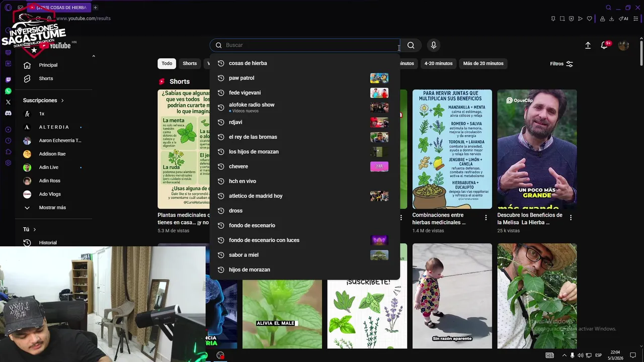The image size is (644, 362).
Task: Open the Opera AI assistant button
Action: coord(623,19)
